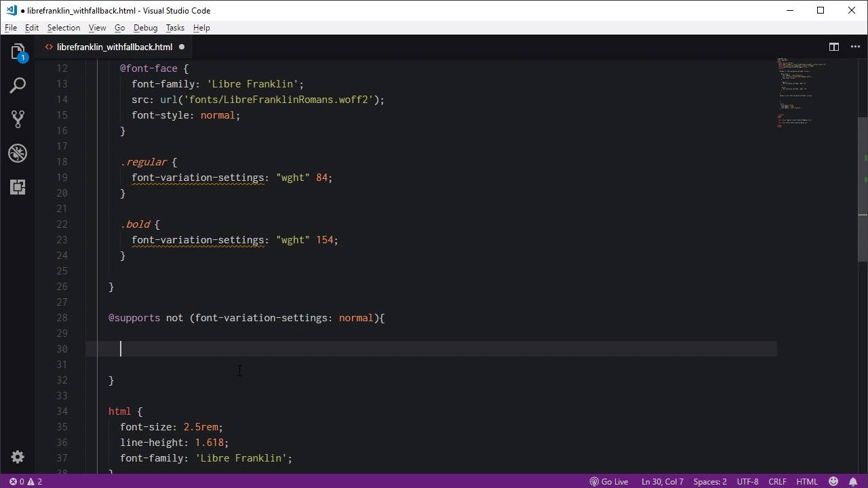
Task: Close the librefranklin_withfallback.html tab via dot
Action: [x=181, y=47]
